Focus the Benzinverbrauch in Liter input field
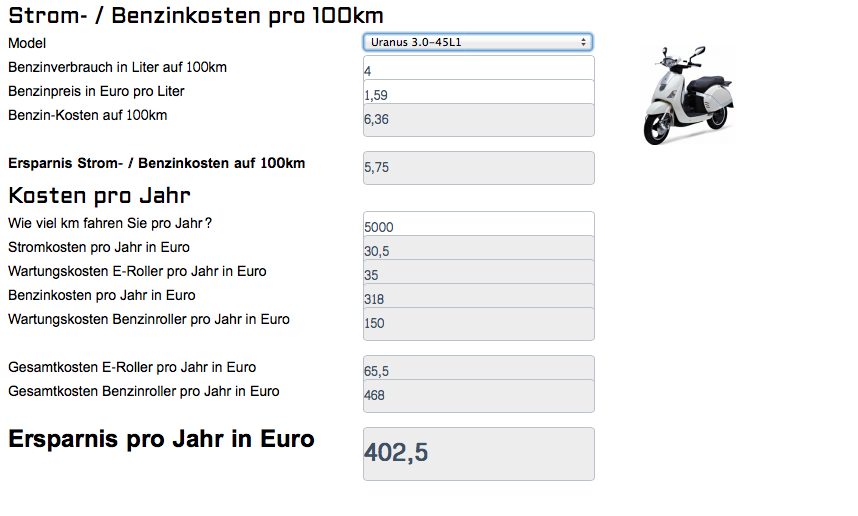 478,70
